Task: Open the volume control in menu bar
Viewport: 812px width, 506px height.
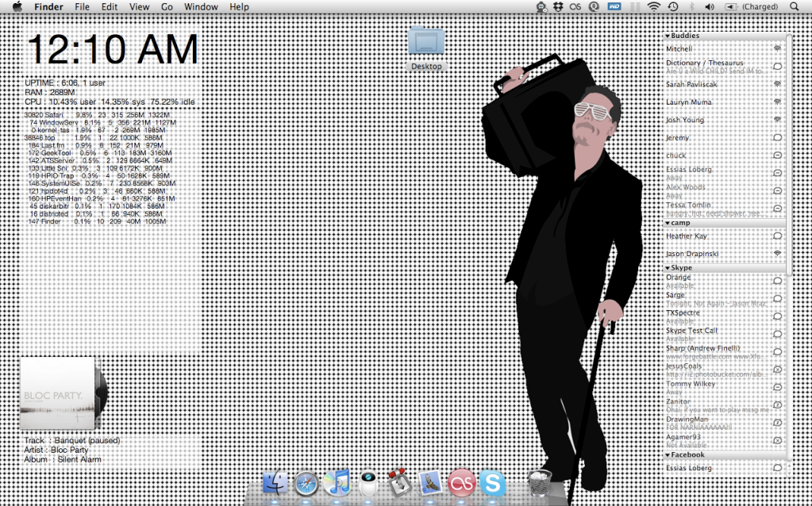Action: [x=710, y=6]
